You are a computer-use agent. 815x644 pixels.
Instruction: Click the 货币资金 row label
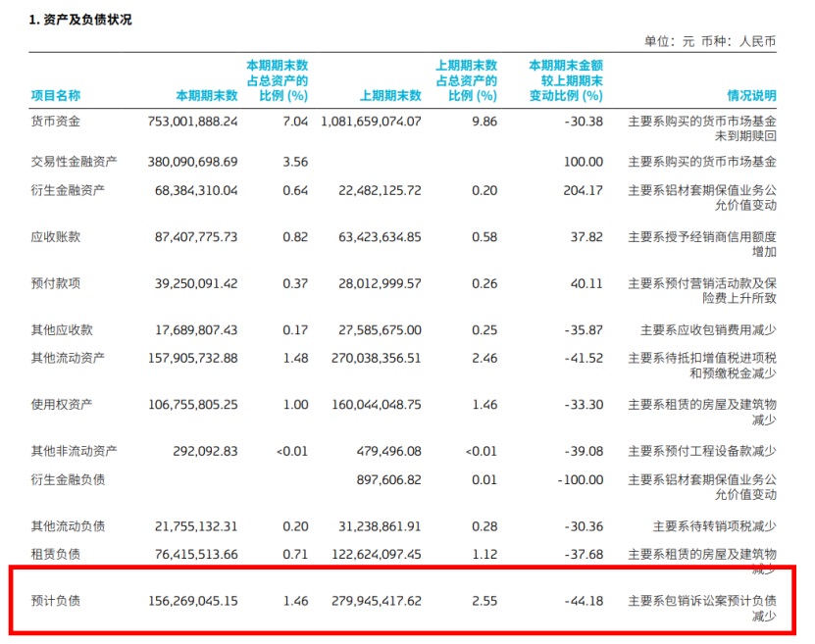coord(56,122)
